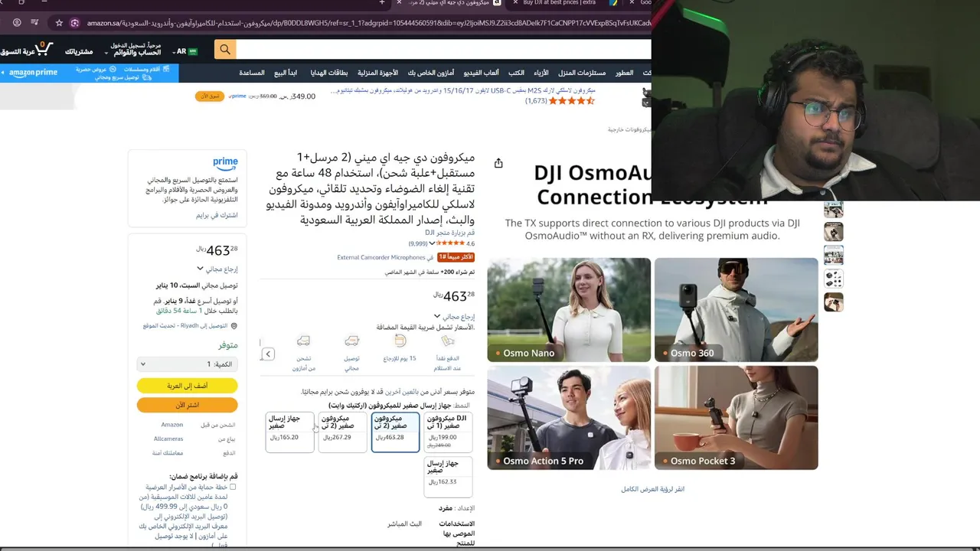Click the browser address bar URL
The image size is (980, 551).
[x=367, y=23]
